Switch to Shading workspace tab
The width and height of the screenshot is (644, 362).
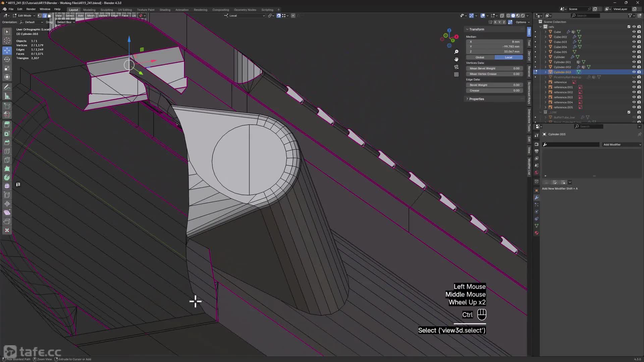coord(165,10)
